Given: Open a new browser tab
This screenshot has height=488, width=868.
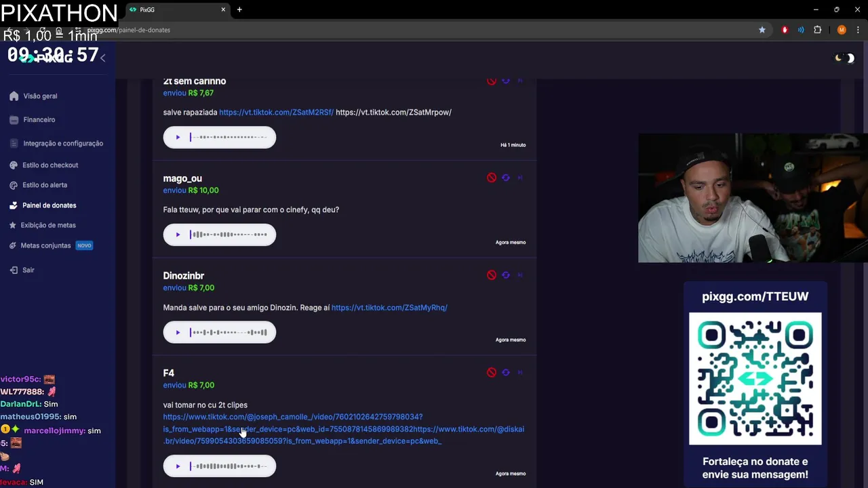Looking at the screenshot, I should (239, 9).
